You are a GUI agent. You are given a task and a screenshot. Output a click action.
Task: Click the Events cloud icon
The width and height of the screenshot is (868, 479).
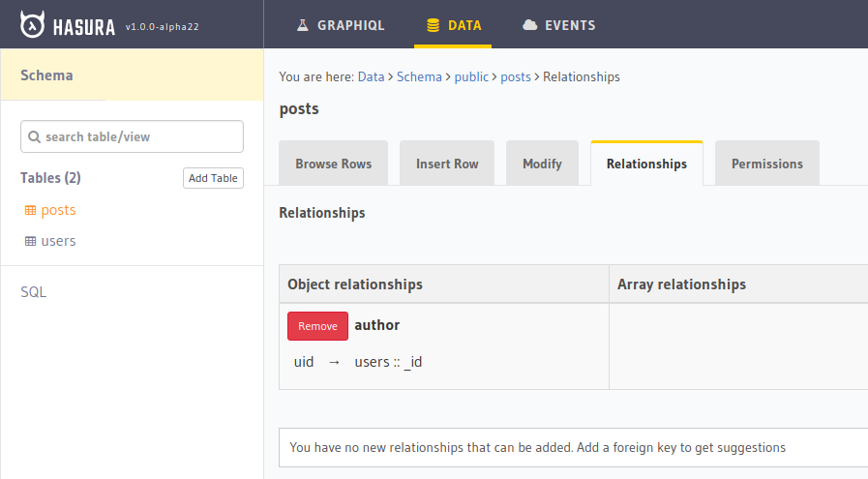point(529,25)
